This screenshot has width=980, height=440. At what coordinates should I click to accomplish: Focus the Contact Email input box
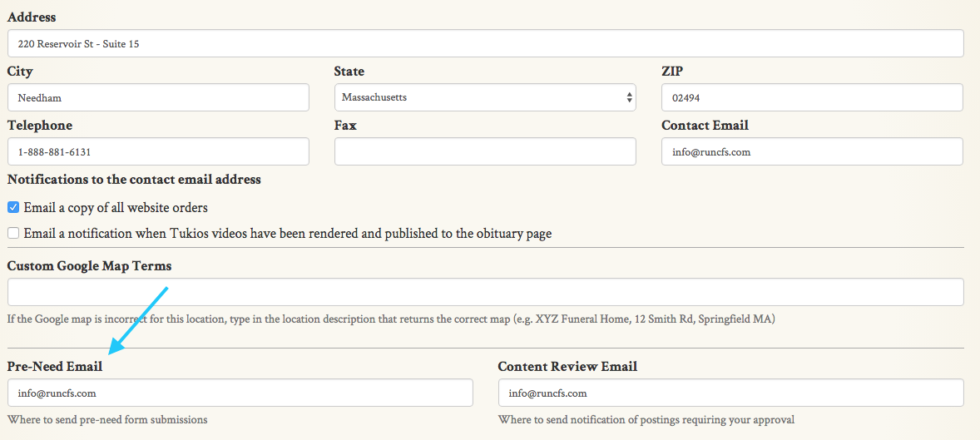tap(812, 151)
